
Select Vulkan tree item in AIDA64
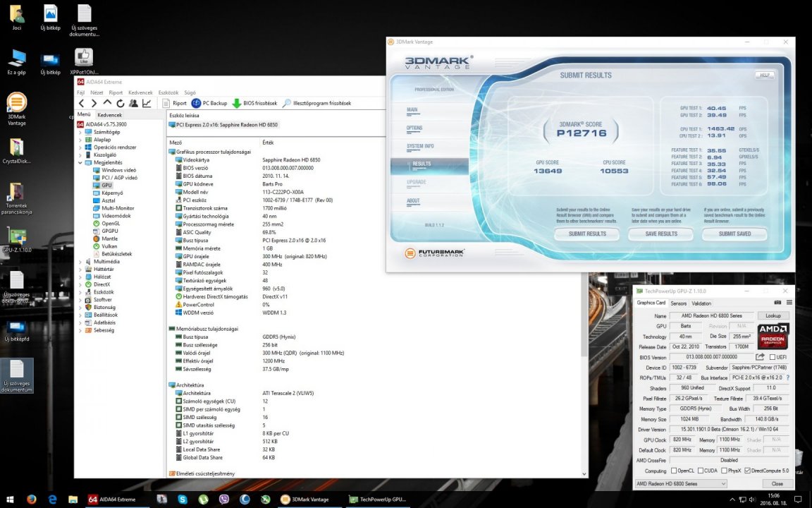click(109, 246)
